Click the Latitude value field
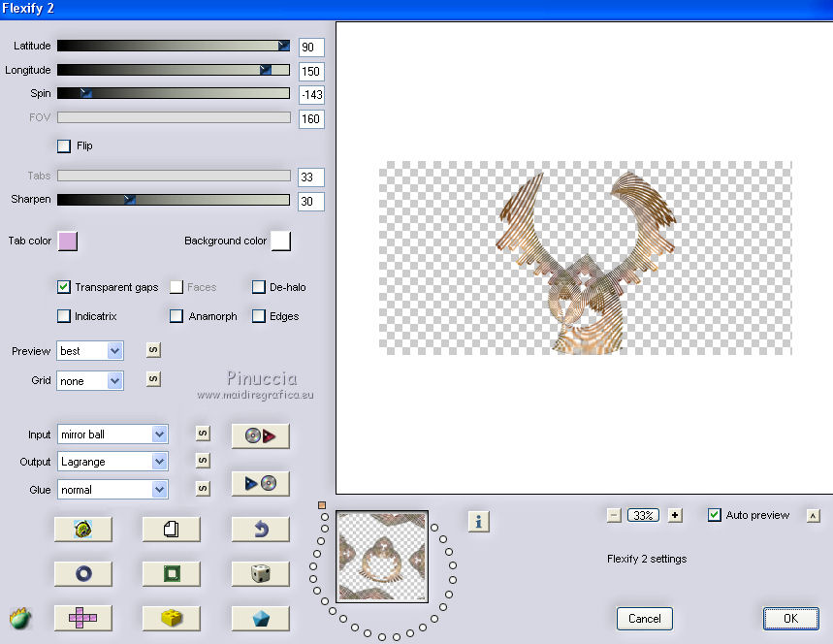 click(x=311, y=48)
